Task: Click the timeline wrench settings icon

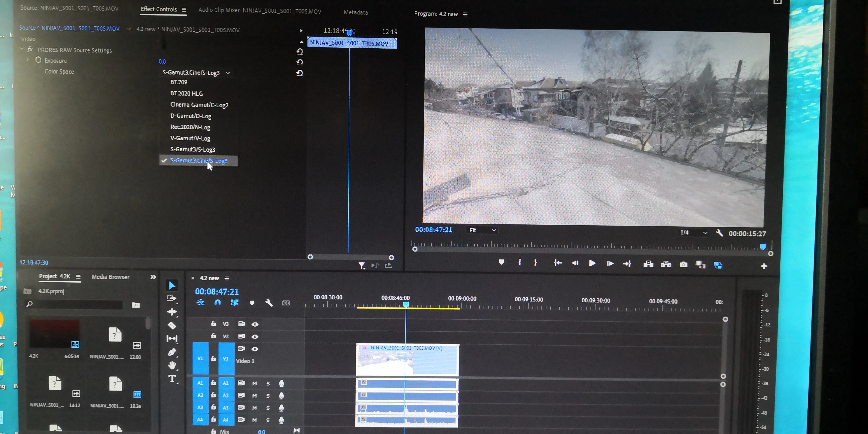Action: click(x=269, y=303)
